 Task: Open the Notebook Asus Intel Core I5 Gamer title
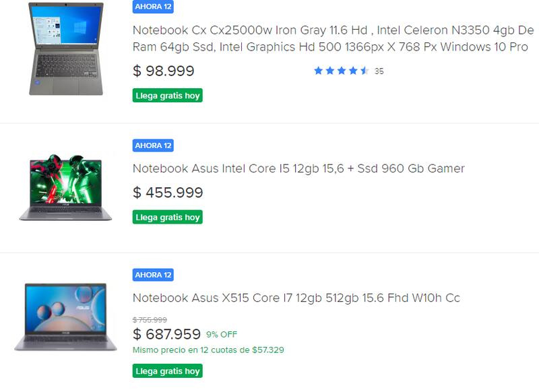pos(298,168)
